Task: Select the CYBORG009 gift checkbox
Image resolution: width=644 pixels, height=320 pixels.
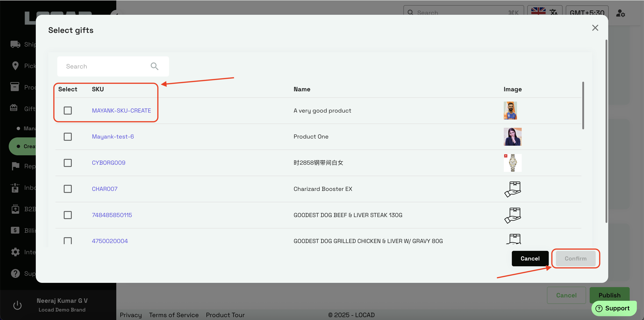Action: pyautogui.click(x=68, y=163)
